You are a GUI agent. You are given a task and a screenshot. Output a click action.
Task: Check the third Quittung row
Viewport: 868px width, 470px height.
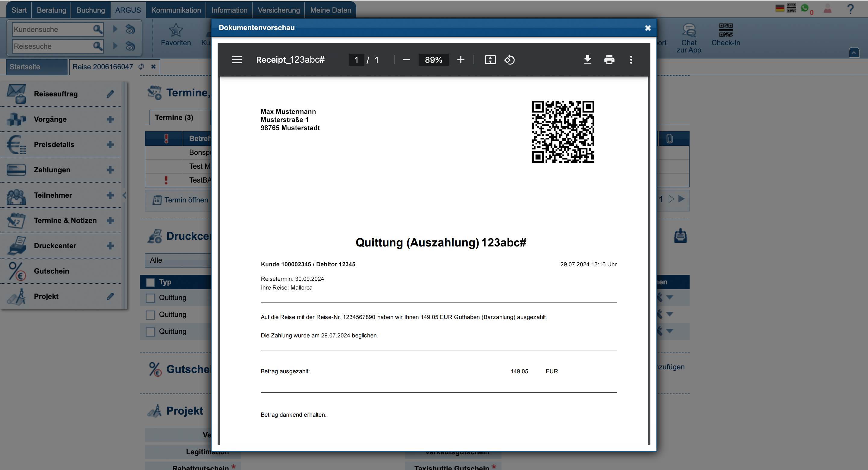(150, 331)
